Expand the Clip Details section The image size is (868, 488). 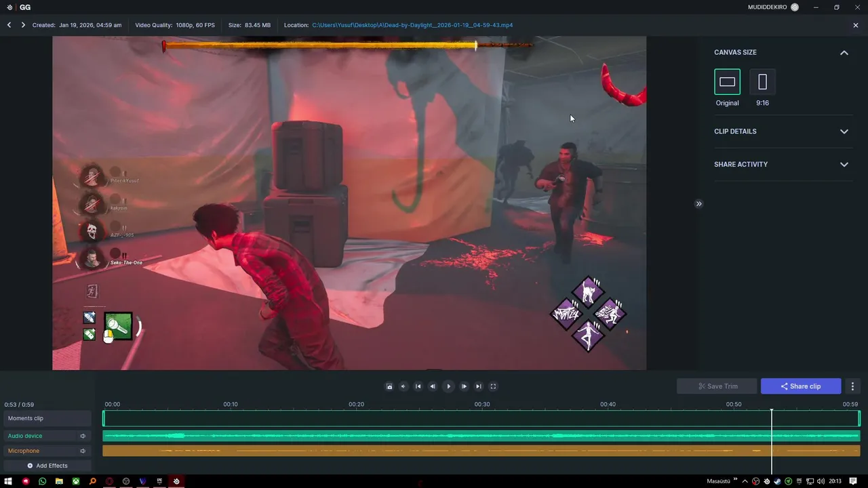tap(844, 131)
